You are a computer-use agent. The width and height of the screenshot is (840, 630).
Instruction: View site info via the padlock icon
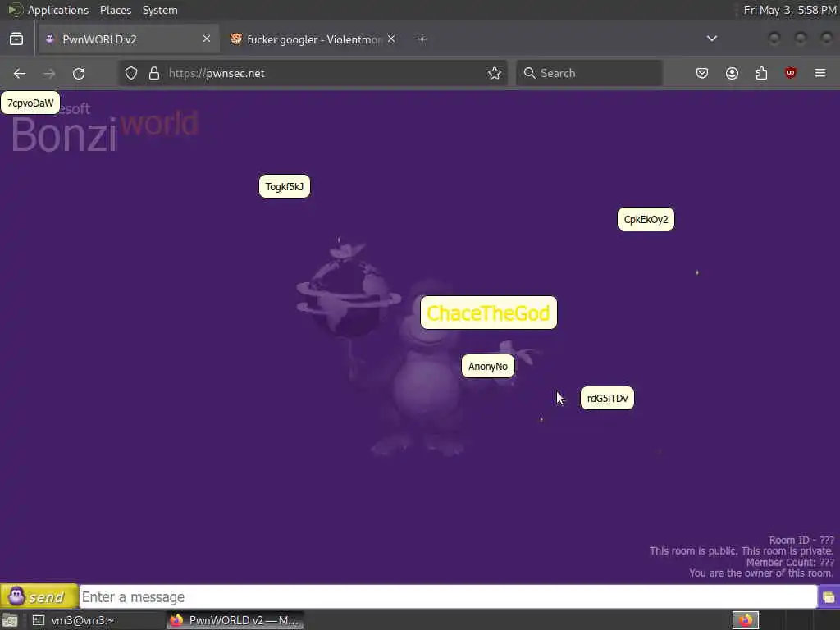(154, 73)
